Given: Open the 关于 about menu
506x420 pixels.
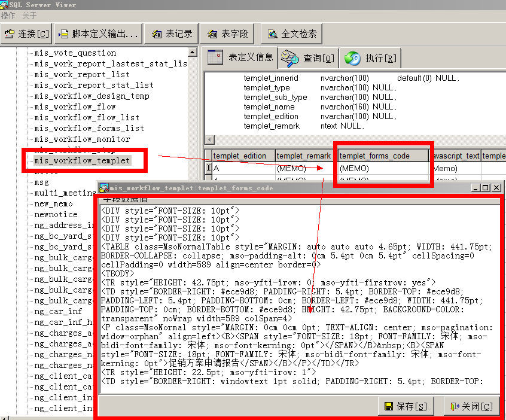Looking at the screenshot, I should click(x=29, y=16).
